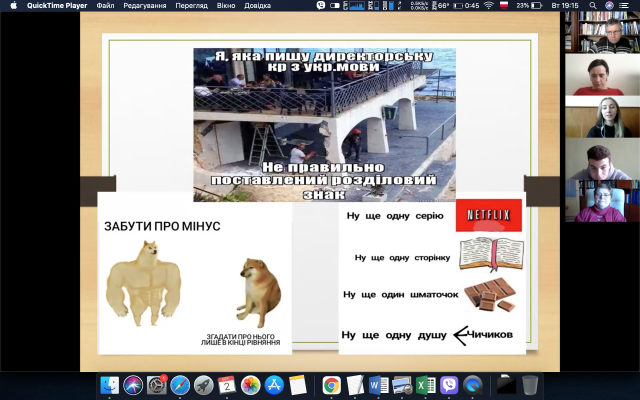Click the network speed indicator in the menu bar
The height and width of the screenshot is (400, 640).
click(x=419, y=6)
